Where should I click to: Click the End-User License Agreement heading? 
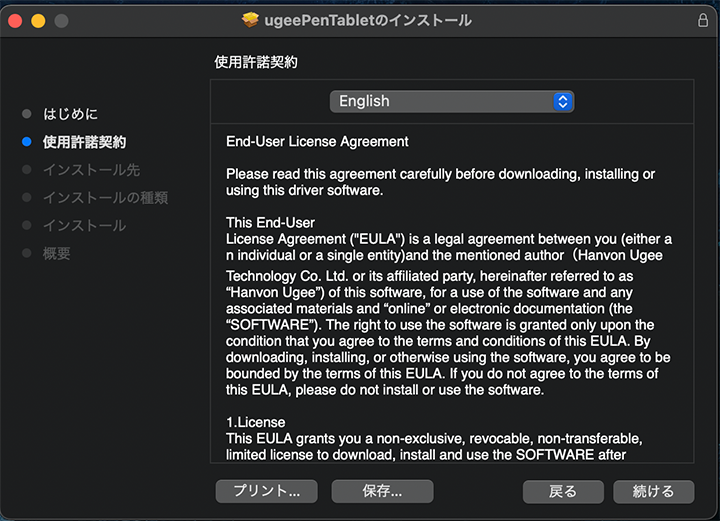(317, 142)
